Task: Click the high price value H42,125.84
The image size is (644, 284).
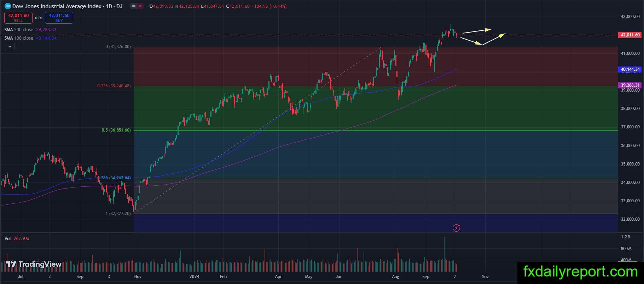Action: [187, 6]
